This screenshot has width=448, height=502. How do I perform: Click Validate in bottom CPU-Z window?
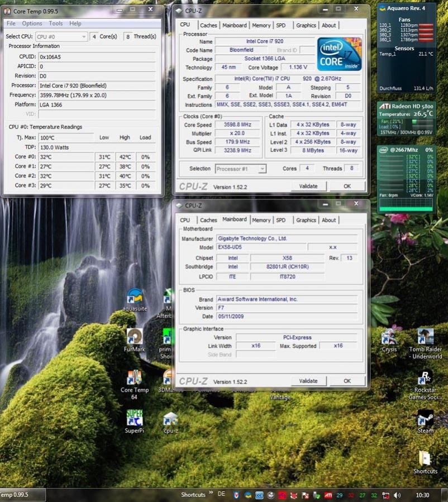(308, 381)
